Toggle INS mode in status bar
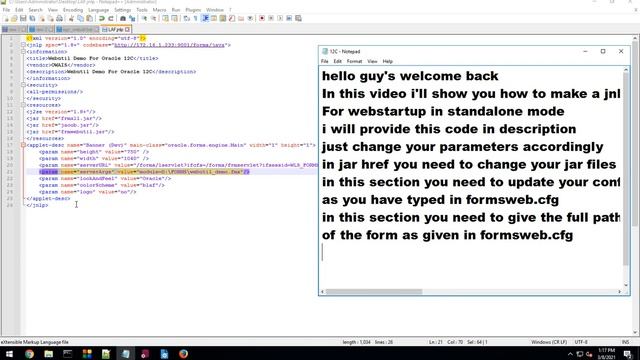The width and height of the screenshot is (640, 360). 625,342
